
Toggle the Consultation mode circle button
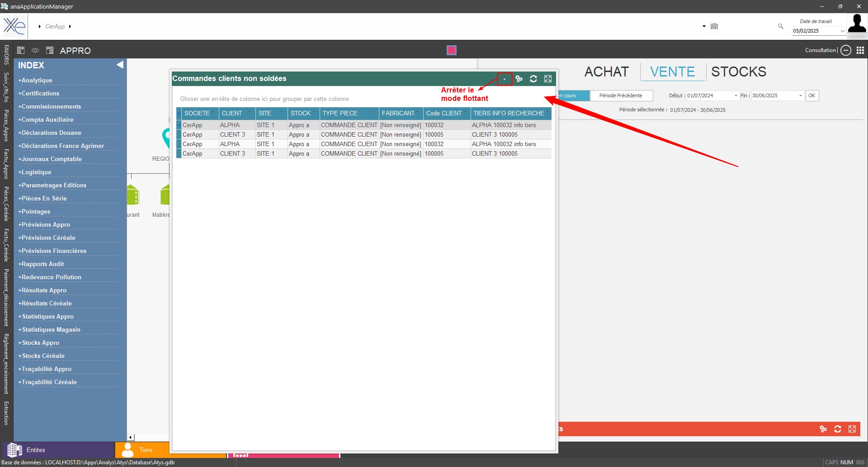point(846,50)
